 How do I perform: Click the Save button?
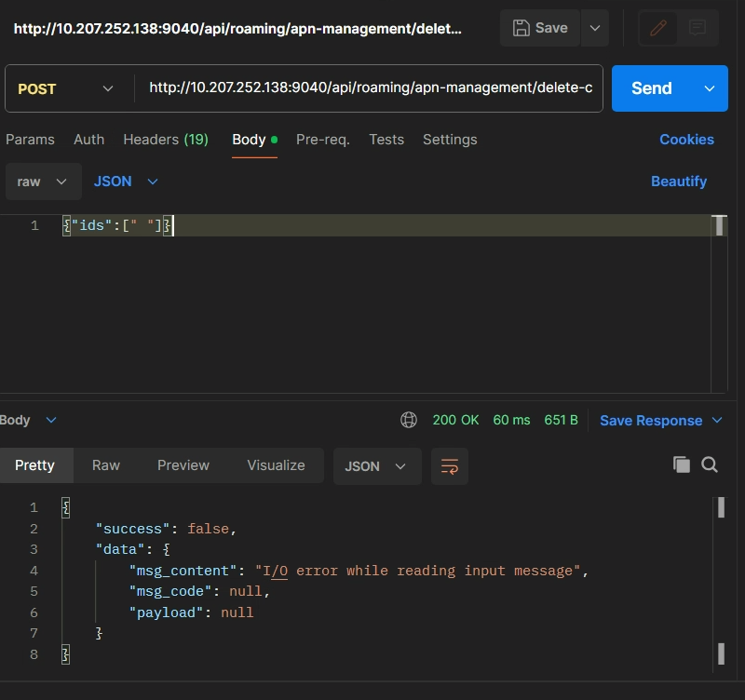(x=541, y=28)
